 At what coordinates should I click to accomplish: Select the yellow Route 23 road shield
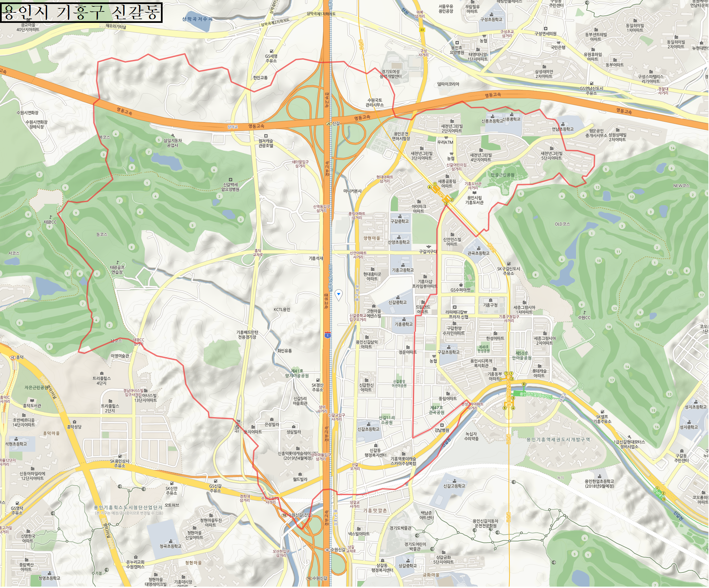tap(423, 30)
